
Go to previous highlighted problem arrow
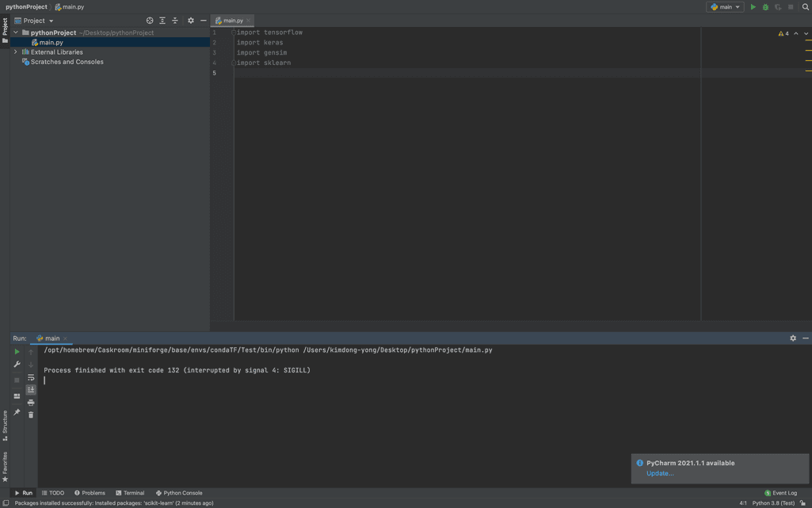(796, 33)
